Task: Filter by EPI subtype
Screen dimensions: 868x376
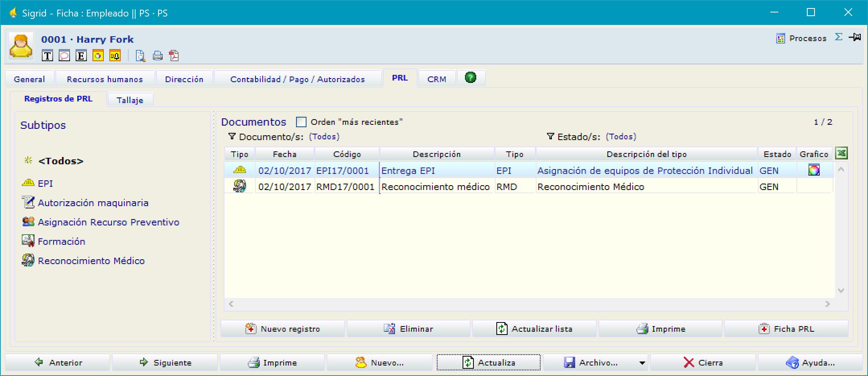Action: click(x=45, y=184)
